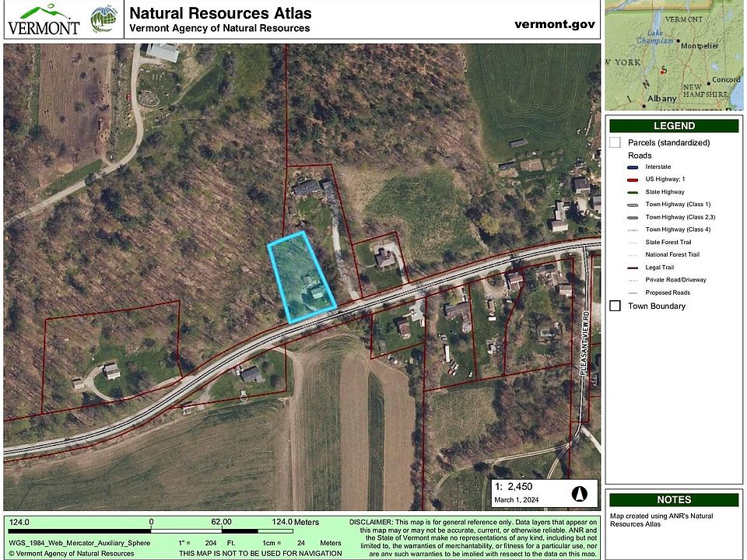Click the "Vermont Agency of Natural Resources" subtitle
The height and width of the screenshot is (560, 747).
219,28
